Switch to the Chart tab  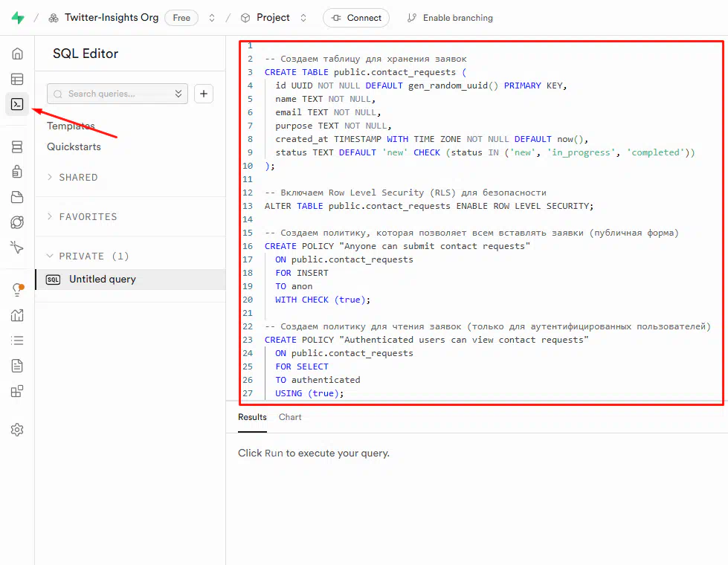(x=290, y=417)
